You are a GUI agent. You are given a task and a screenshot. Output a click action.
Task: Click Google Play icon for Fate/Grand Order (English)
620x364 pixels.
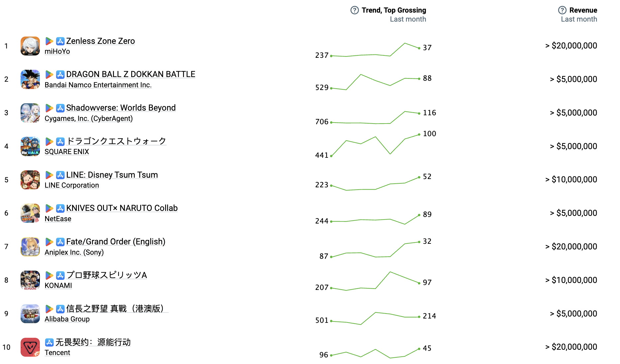pos(49,242)
